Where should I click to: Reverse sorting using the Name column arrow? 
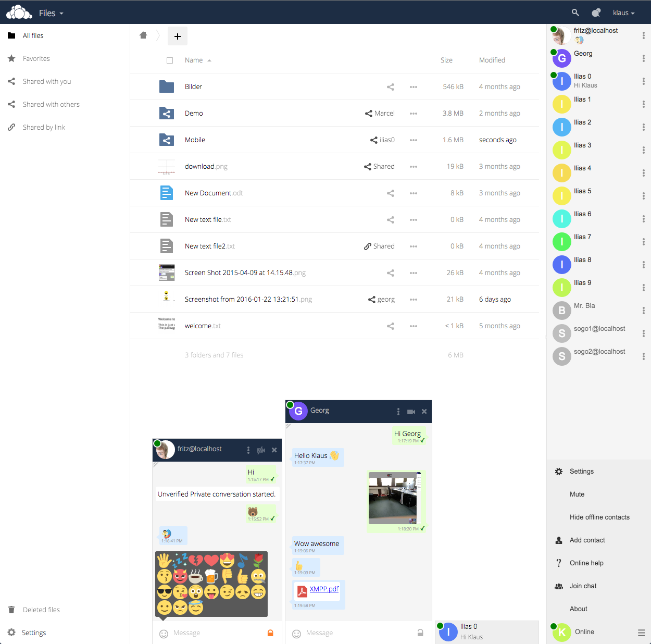tap(209, 60)
